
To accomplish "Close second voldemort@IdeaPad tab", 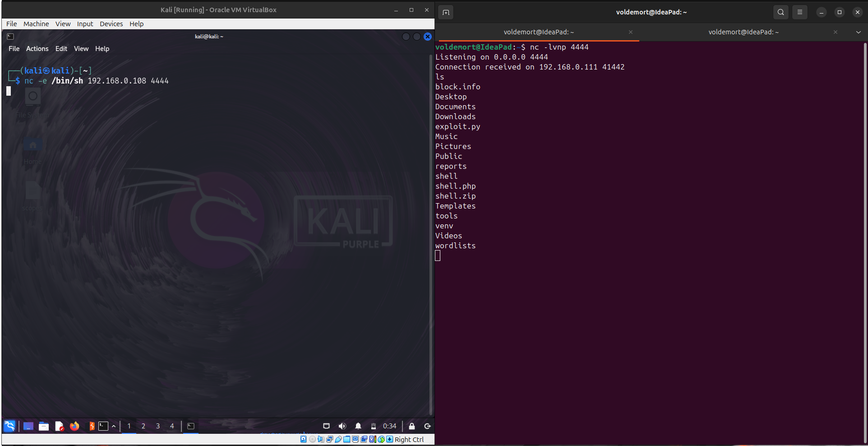I will (x=836, y=32).
